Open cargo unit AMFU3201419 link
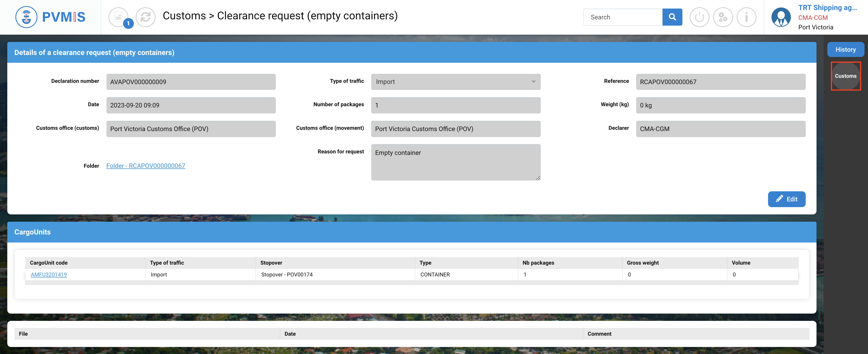Image resolution: width=868 pixels, height=354 pixels. pyautogui.click(x=49, y=274)
